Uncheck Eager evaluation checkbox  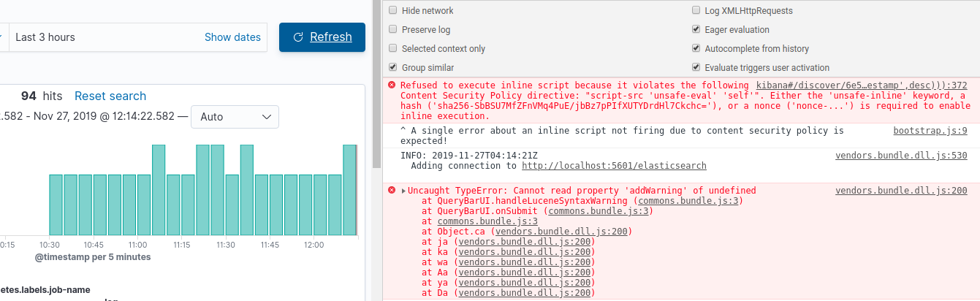coord(696,30)
